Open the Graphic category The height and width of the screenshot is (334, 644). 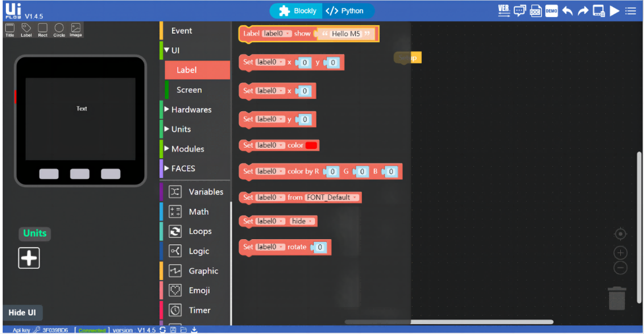pos(196,271)
